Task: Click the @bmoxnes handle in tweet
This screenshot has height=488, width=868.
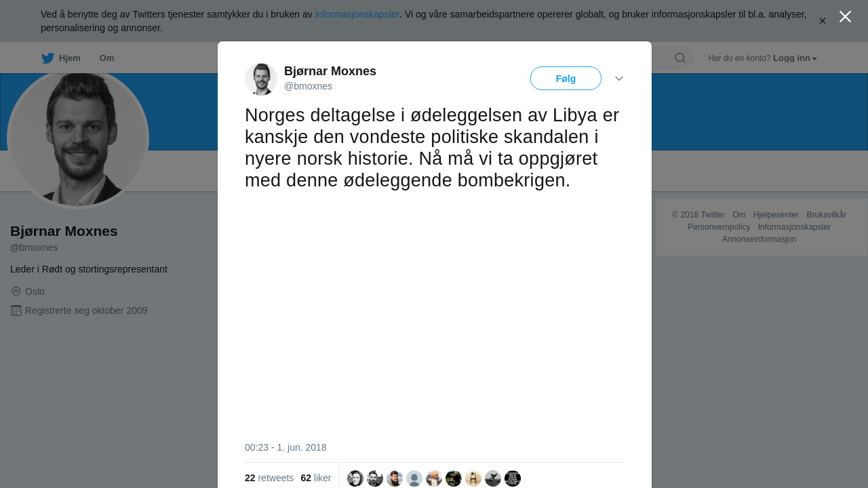Action: coord(308,86)
